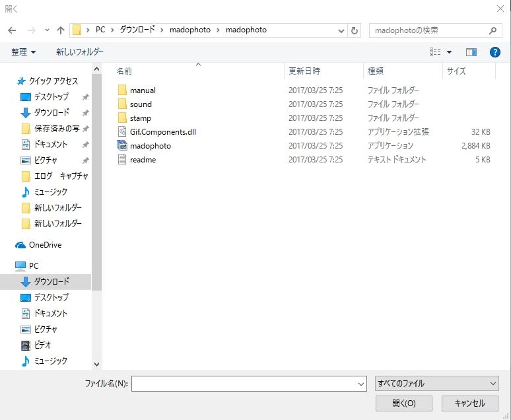511x420 pixels.
Task: Go back with the left arrow
Action: (12, 30)
